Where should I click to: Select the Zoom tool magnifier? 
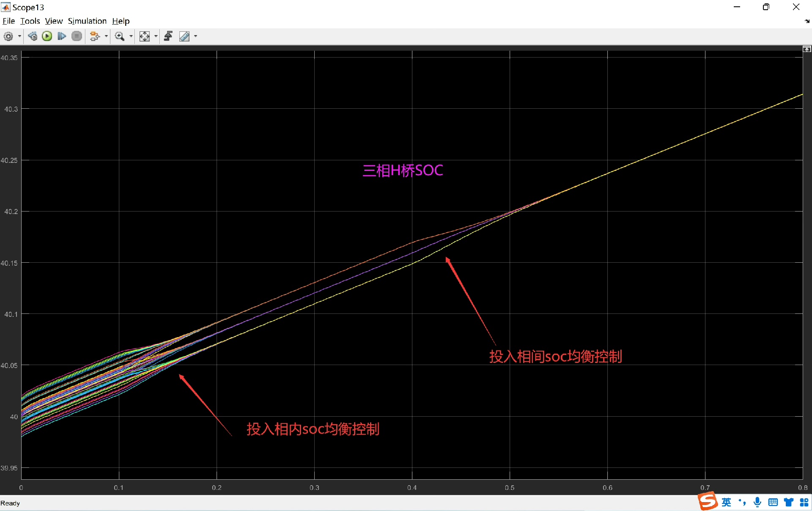click(120, 36)
